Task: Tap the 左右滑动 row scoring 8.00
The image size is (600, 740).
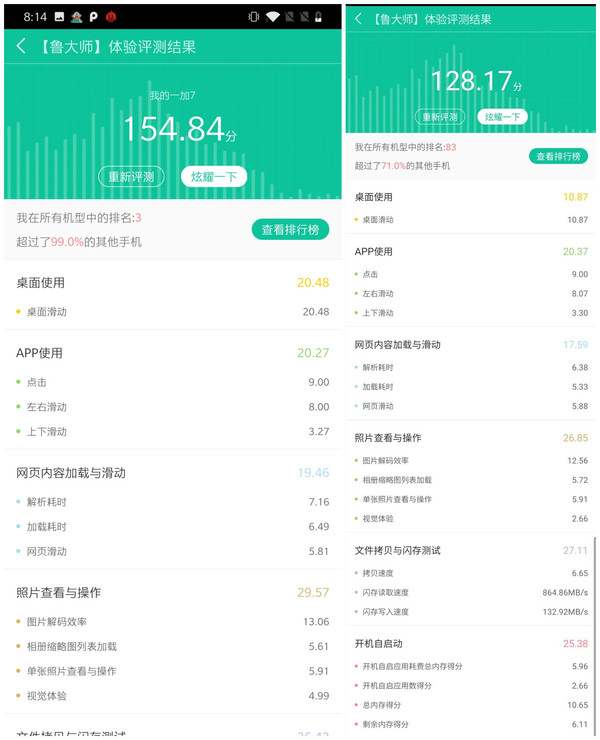Action: 172,407
